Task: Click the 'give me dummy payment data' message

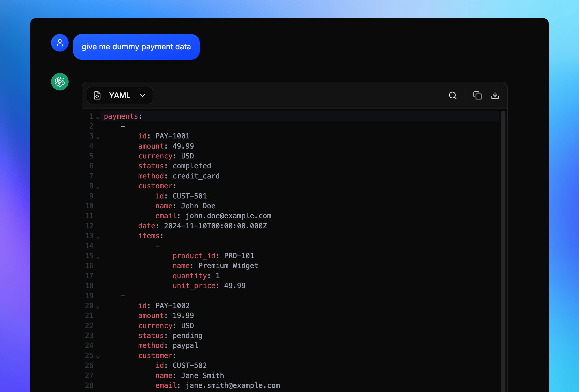Action: [136, 47]
